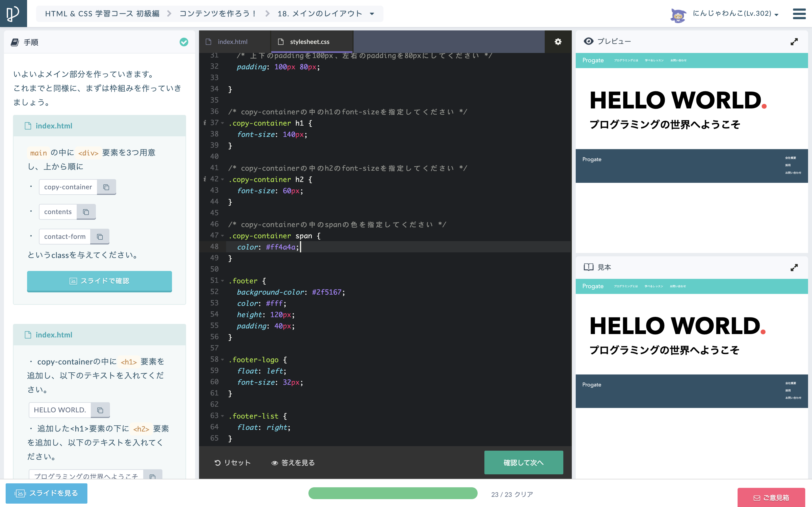Expand the 見本 sample panel
Image resolution: width=812 pixels, height=507 pixels.
point(794,268)
